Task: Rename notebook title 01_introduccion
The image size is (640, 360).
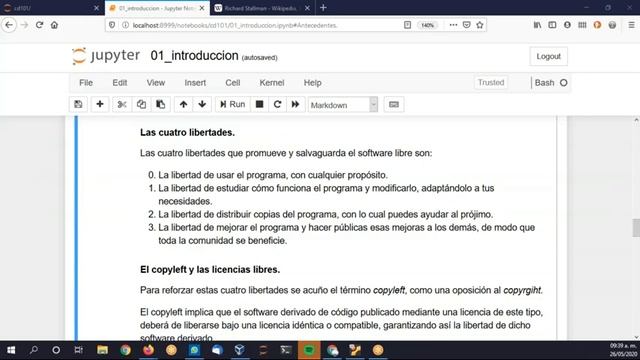Action: tap(194, 56)
